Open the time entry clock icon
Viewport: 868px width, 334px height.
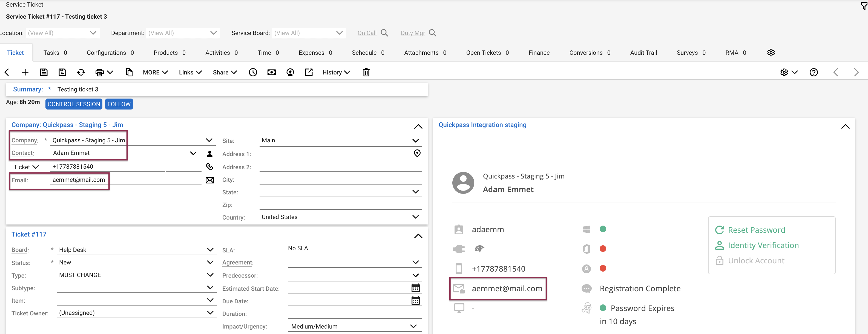coord(253,72)
